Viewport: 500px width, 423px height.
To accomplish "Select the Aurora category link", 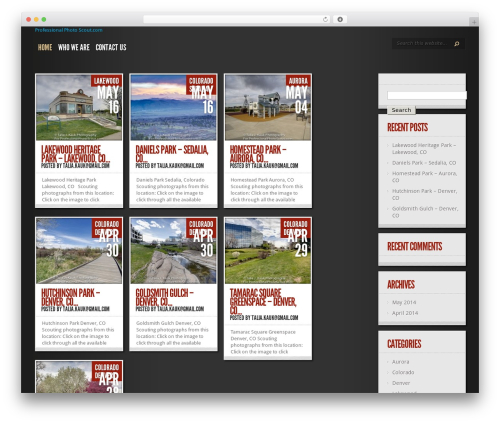I will click(x=400, y=362).
